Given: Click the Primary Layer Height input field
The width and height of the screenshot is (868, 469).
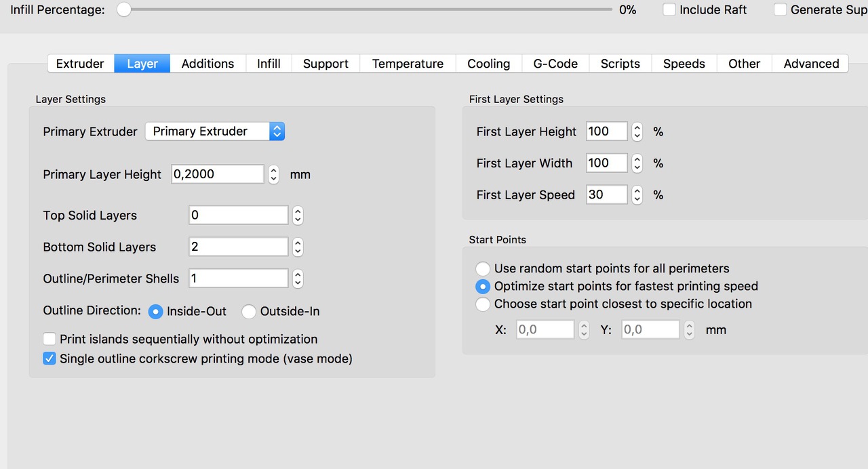Looking at the screenshot, I should [x=217, y=174].
